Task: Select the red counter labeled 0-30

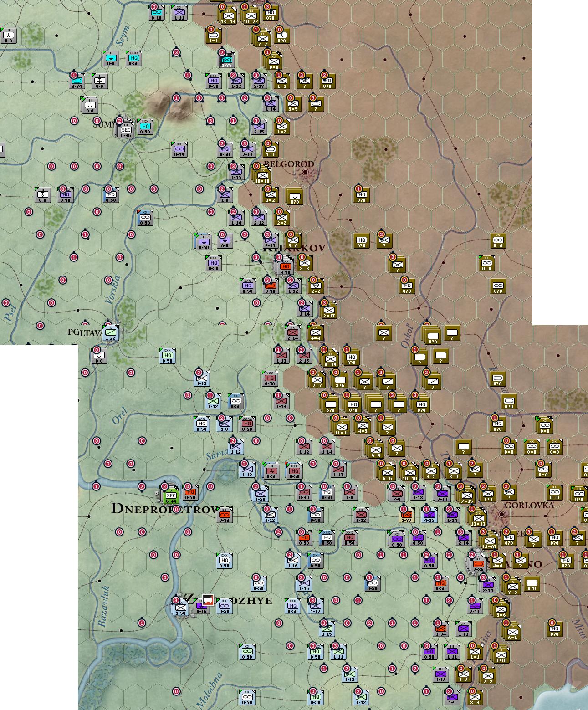Action: click(x=304, y=491)
